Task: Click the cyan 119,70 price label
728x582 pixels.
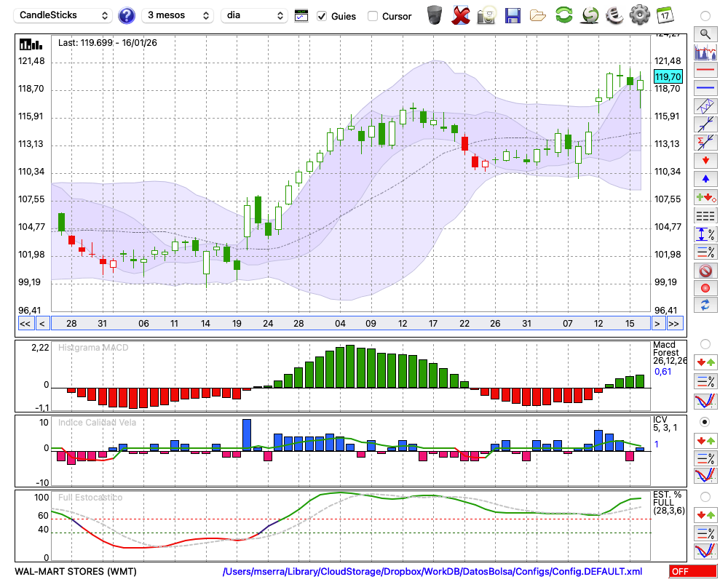Action: click(668, 76)
